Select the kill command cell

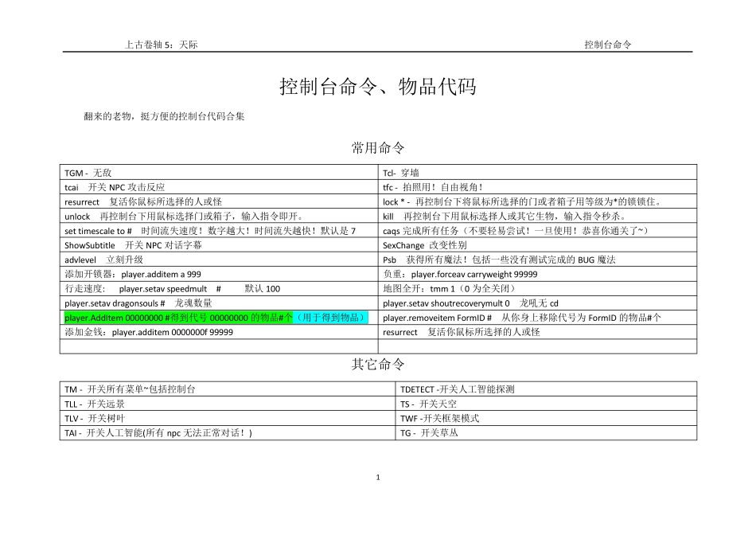pyautogui.click(x=538, y=216)
